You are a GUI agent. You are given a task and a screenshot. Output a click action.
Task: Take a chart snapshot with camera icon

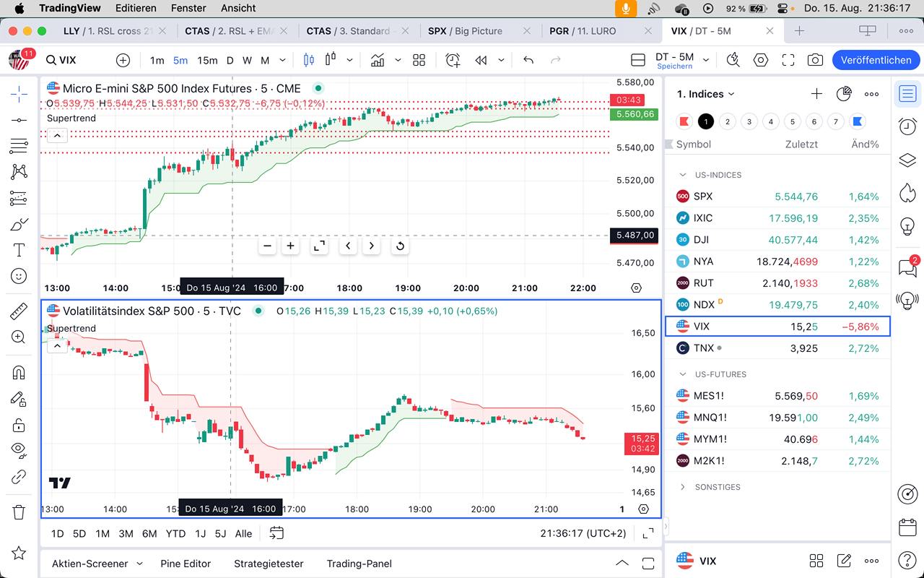coord(815,60)
